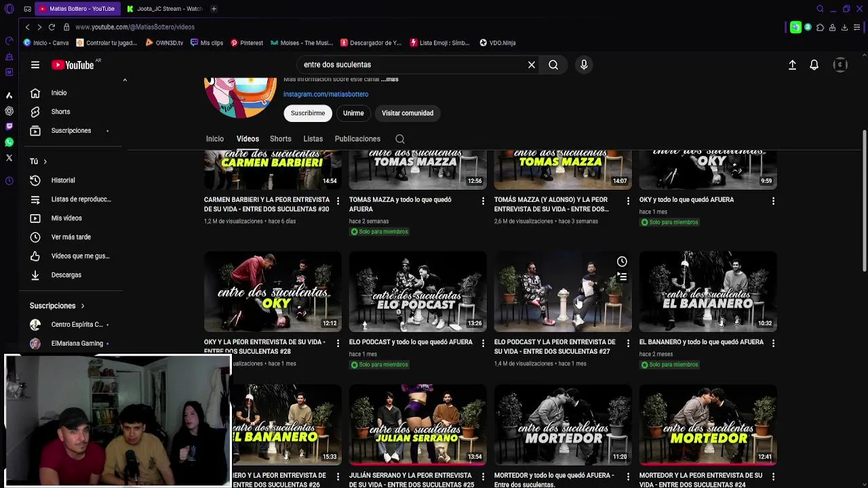The image size is (868, 488).
Task: Open the browser tab search magnifier
Action: click(820, 9)
